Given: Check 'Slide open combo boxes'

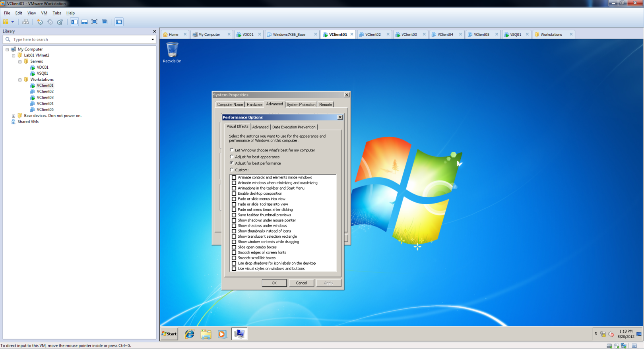Looking at the screenshot, I should click(x=234, y=247).
